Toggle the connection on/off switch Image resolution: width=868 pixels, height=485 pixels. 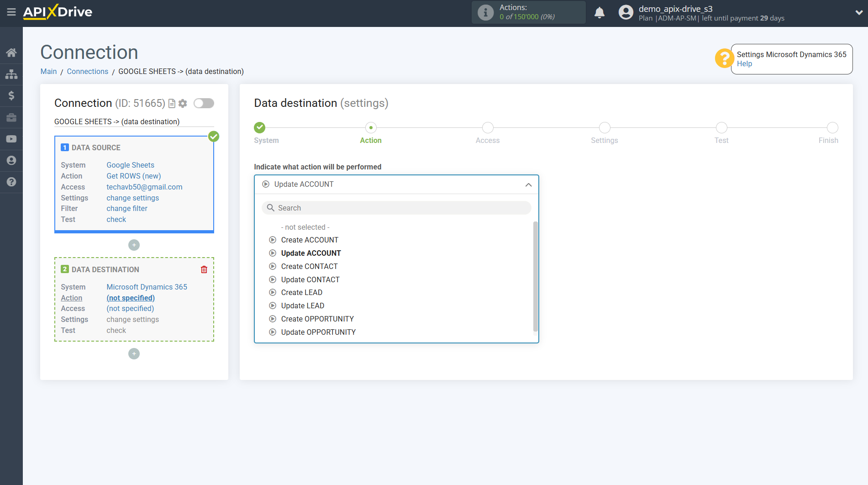pyautogui.click(x=204, y=103)
